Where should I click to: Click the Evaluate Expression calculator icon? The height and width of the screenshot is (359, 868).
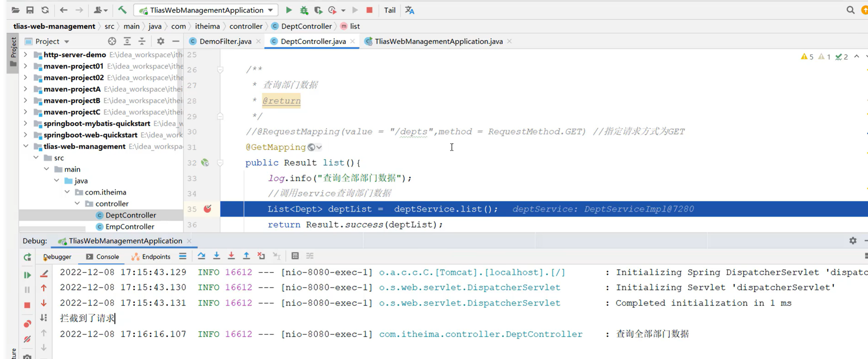[x=295, y=256]
